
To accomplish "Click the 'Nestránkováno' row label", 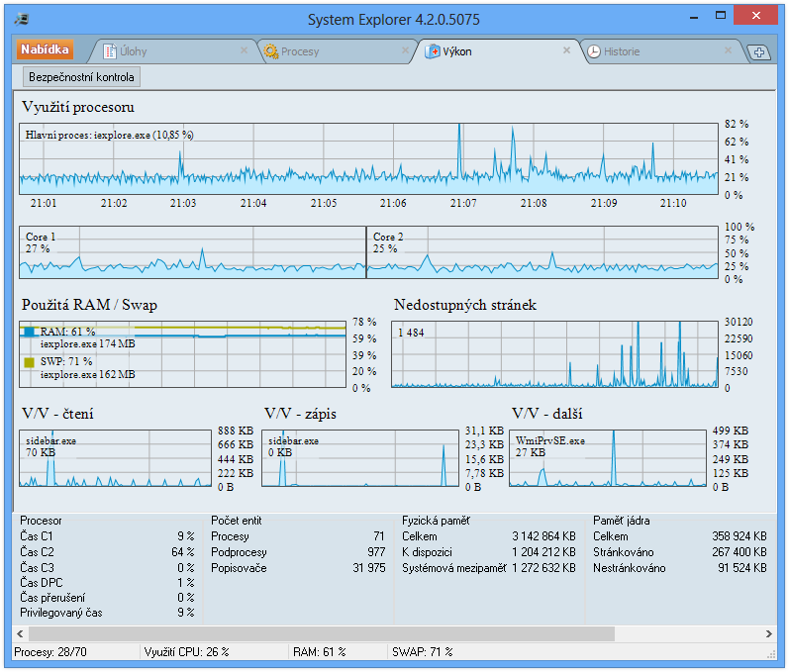I will coord(629,568).
